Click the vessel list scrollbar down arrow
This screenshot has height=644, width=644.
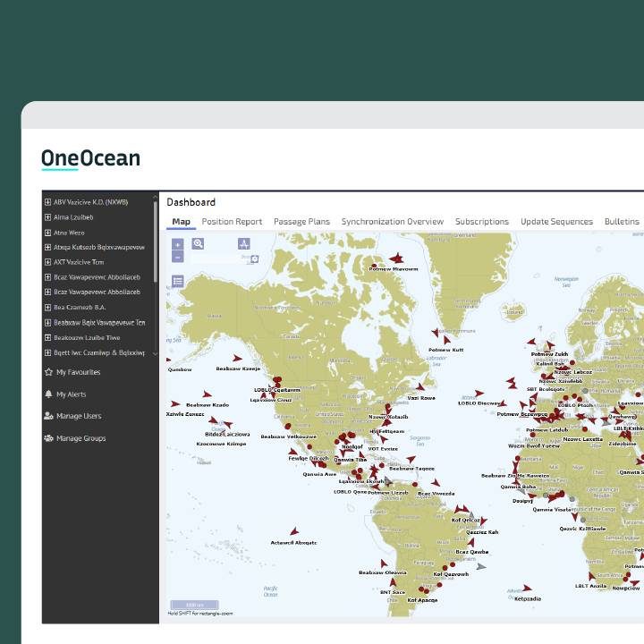click(x=156, y=354)
